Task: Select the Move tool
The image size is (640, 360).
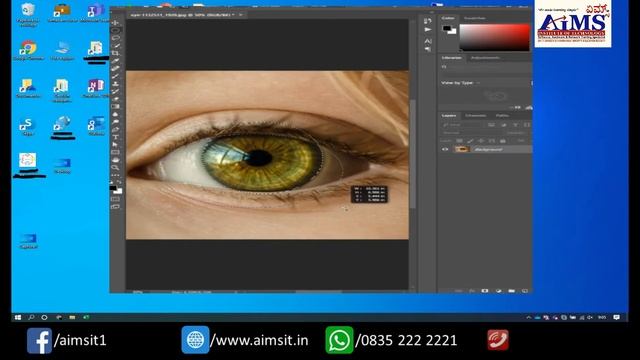Action: pyautogui.click(x=116, y=22)
